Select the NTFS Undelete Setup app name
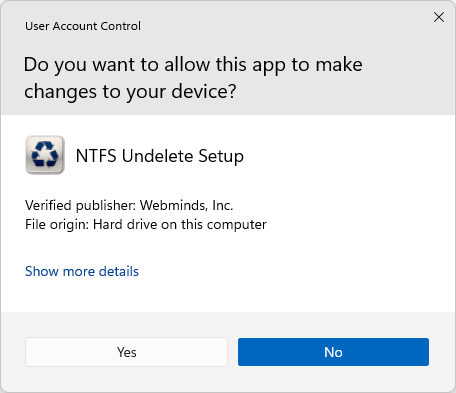The height and width of the screenshot is (393, 456). 160,156
